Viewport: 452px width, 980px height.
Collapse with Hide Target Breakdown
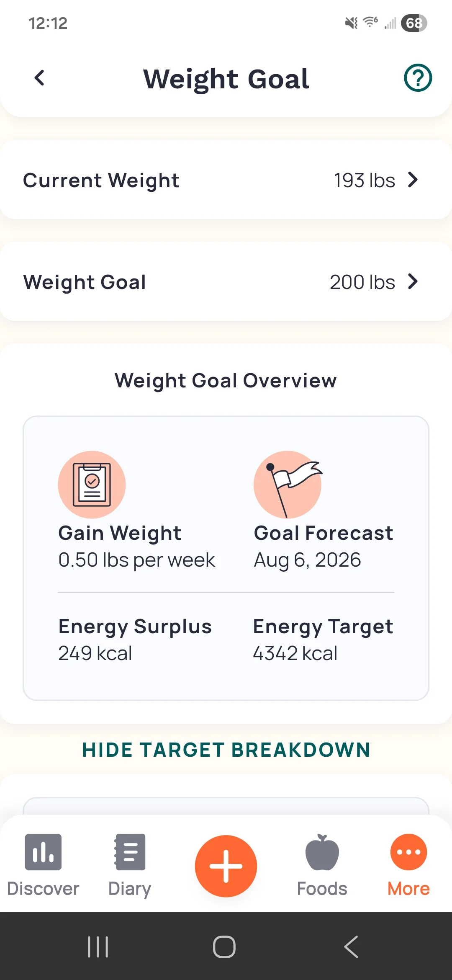coord(226,750)
